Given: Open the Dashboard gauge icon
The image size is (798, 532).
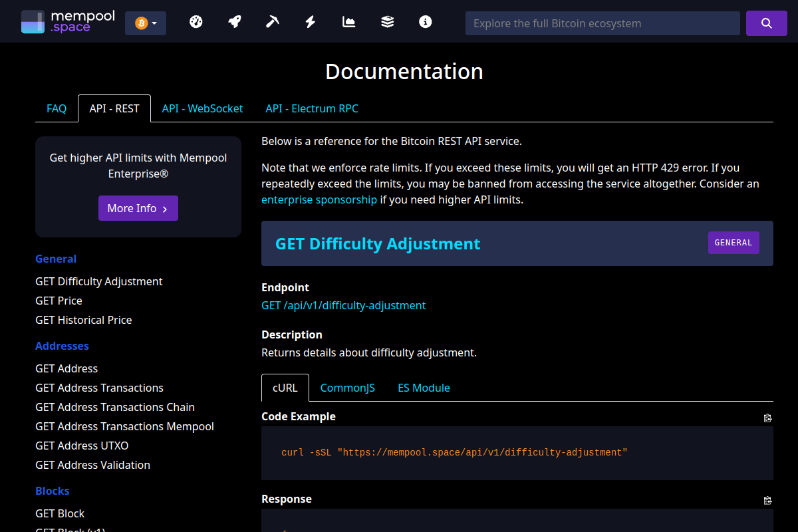Looking at the screenshot, I should click(196, 22).
